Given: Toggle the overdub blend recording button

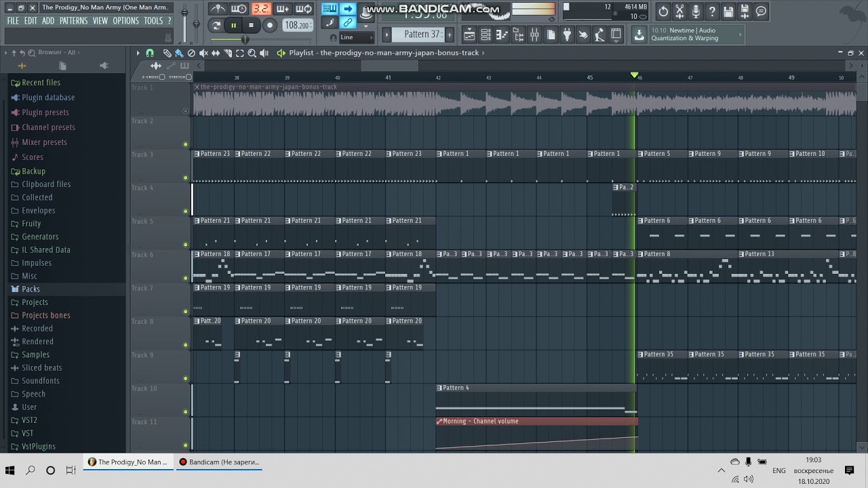Looking at the screenshot, I should 283,9.
